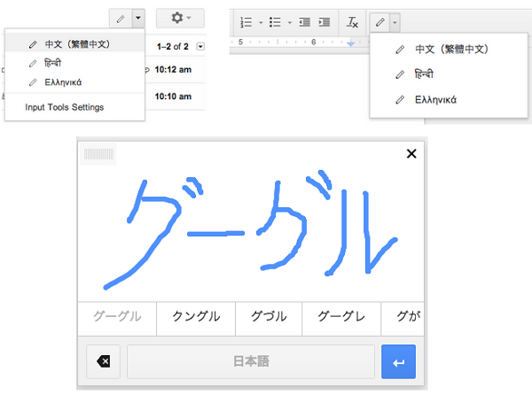Click the clear formatting icon
The image size is (532, 395).
tap(352, 22)
